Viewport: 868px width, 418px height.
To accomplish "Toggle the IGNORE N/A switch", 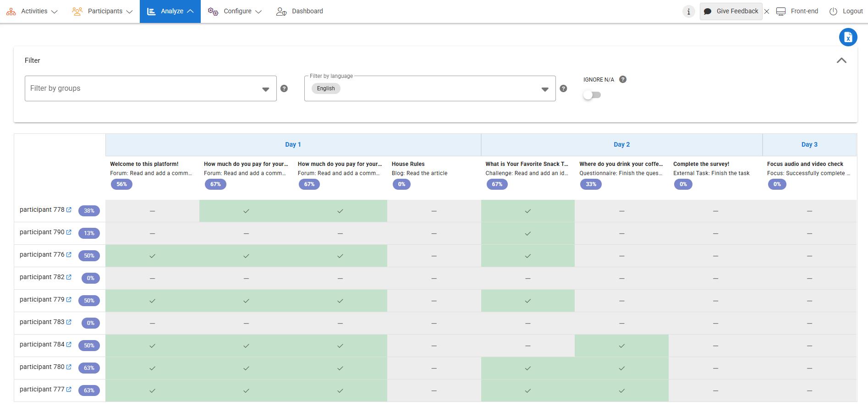I will click(x=592, y=95).
